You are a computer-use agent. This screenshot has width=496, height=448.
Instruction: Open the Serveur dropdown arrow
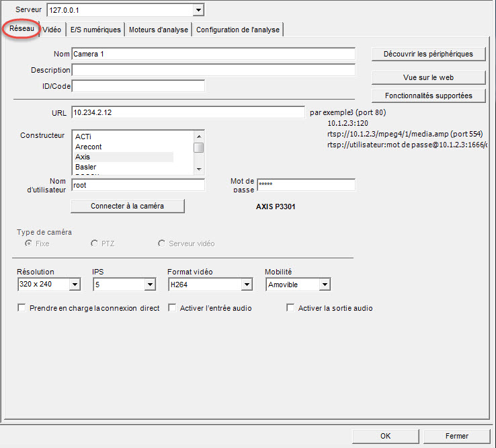[198, 10]
